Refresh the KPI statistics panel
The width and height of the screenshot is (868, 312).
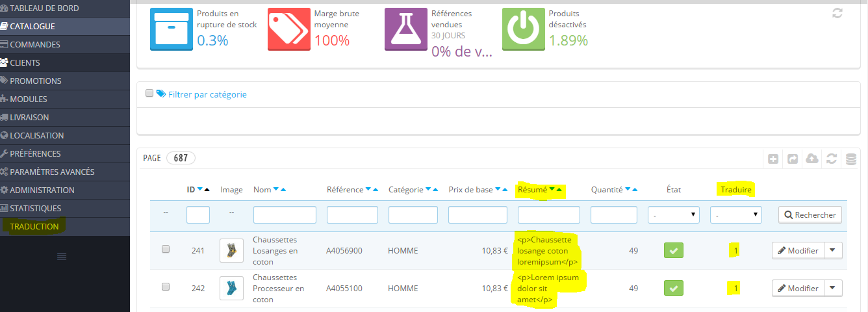pyautogui.click(x=837, y=13)
